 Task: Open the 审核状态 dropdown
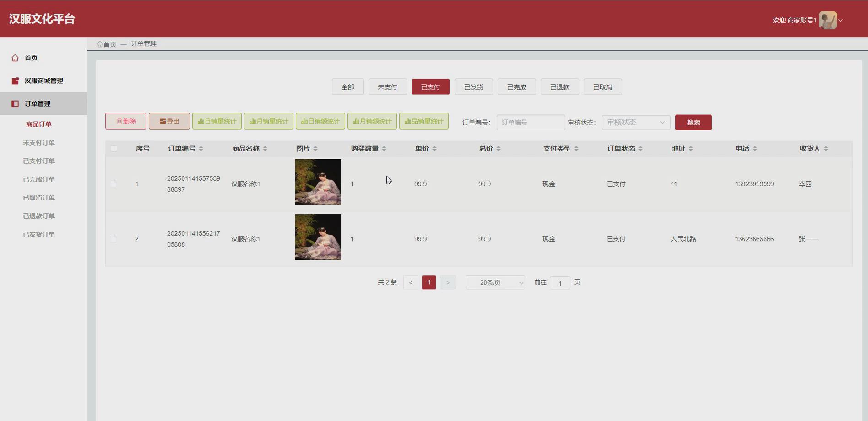636,122
